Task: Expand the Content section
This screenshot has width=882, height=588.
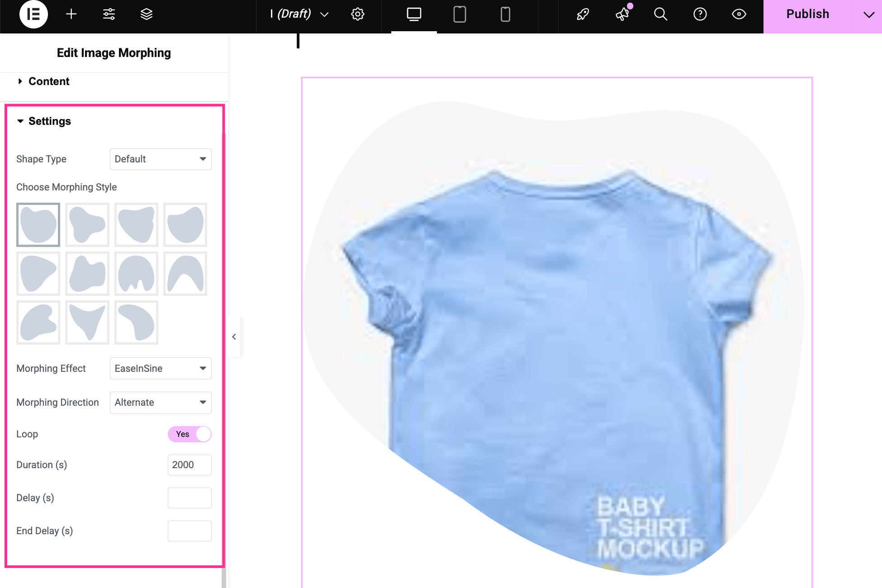Action: click(49, 81)
